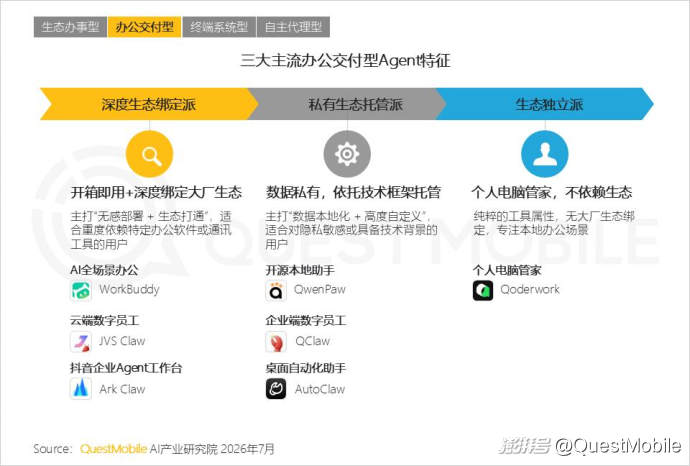Click the @QuestMobile account handle
Image resolution: width=690 pixels, height=466 pixels.
point(618,446)
